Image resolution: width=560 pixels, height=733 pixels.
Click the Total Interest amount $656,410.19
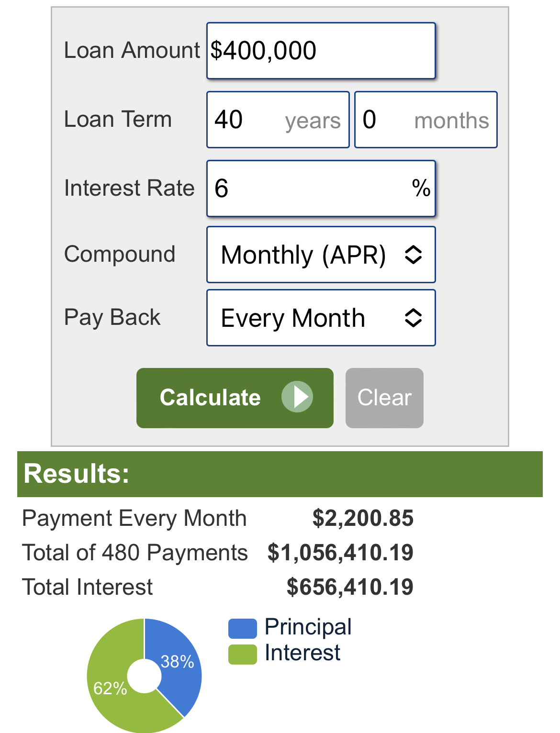tap(350, 587)
